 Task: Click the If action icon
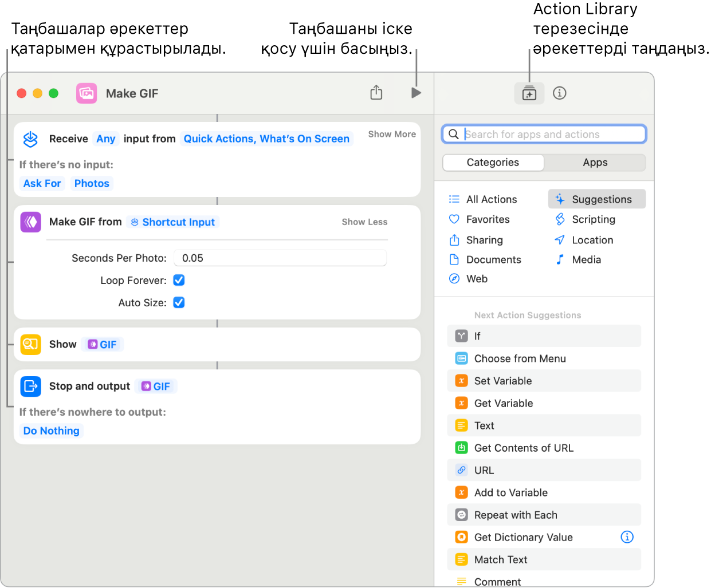click(462, 336)
